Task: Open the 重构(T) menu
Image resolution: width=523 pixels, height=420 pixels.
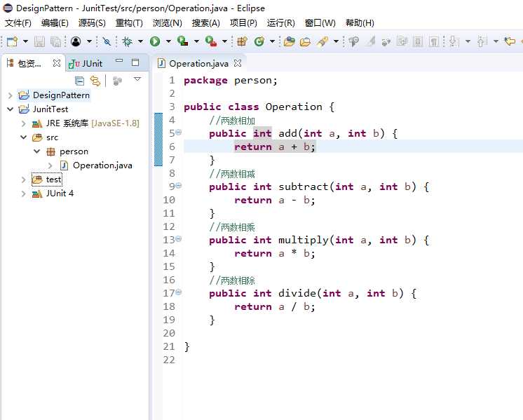Action: point(129,23)
